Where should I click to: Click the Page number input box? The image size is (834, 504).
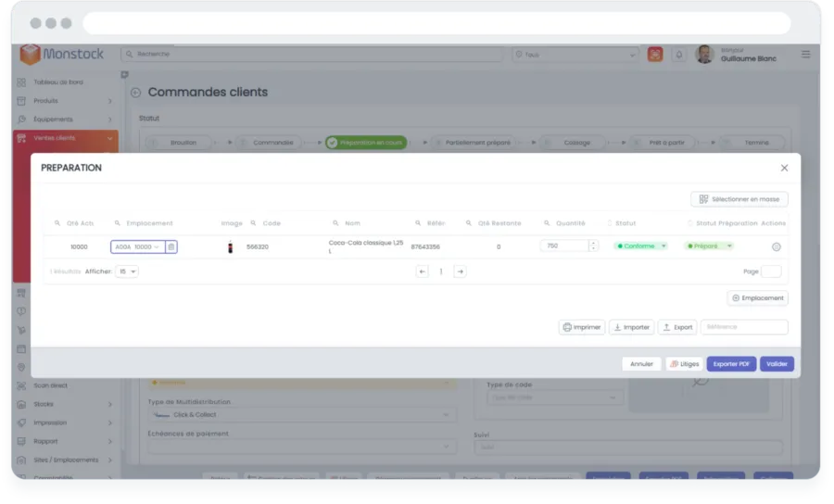(771, 271)
